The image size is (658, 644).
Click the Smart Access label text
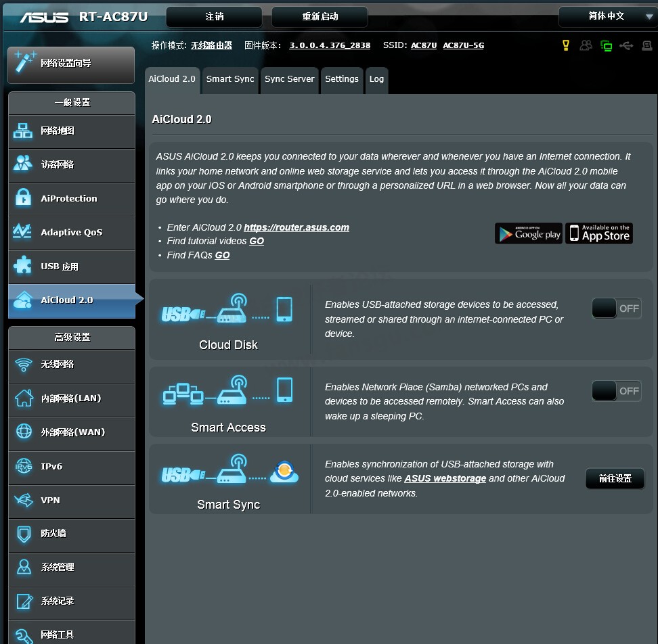(228, 428)
